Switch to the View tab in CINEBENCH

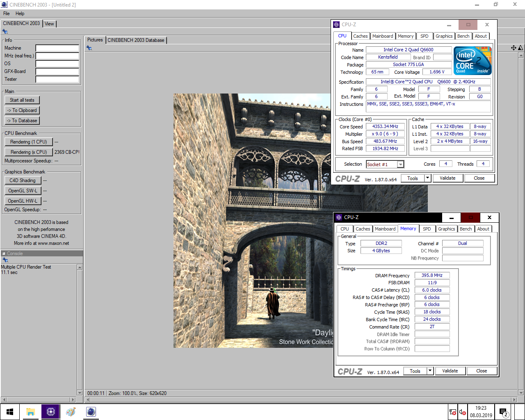click(49, 24)
